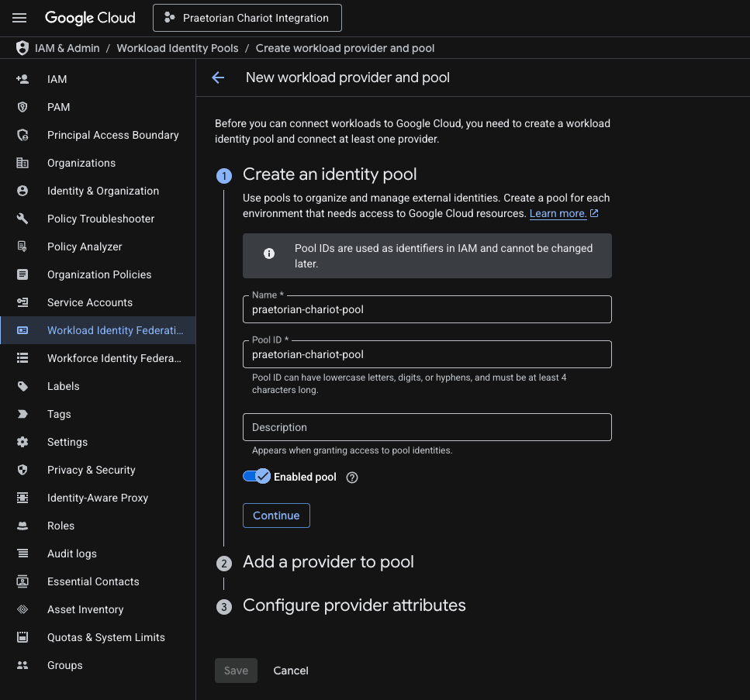Click the IAM & Admin shield icon
This screenshot has width=750, height=700.
22,48
